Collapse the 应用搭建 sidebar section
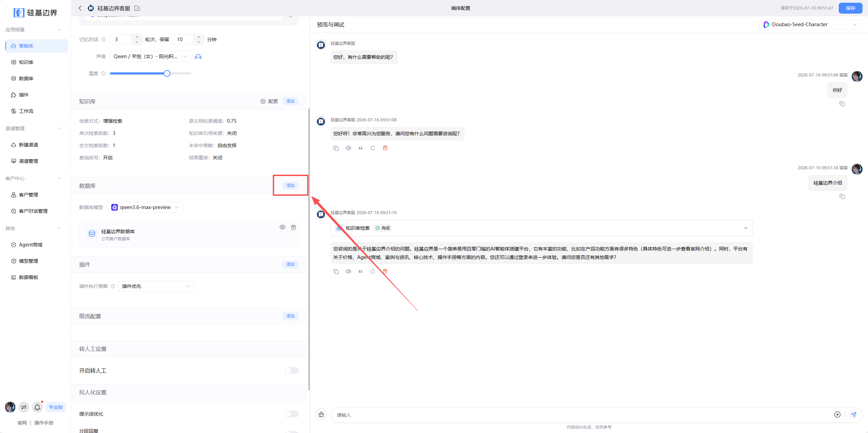 59,30
